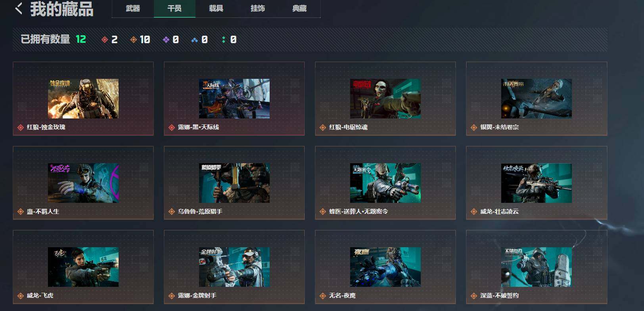Screen dimensions: 644x311
Task: Click the 已拥有数量 label
Action: coord(45,39)
